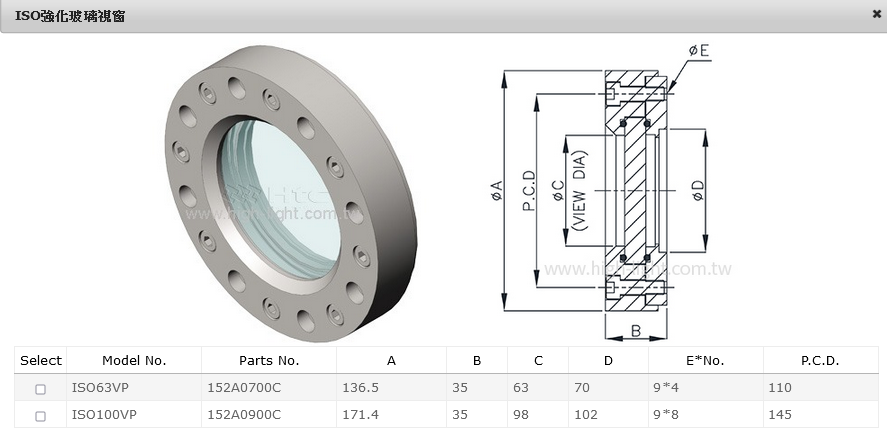Click the Model No. column header
Screen dimensions: 887x434
click(x=134, y=361)
